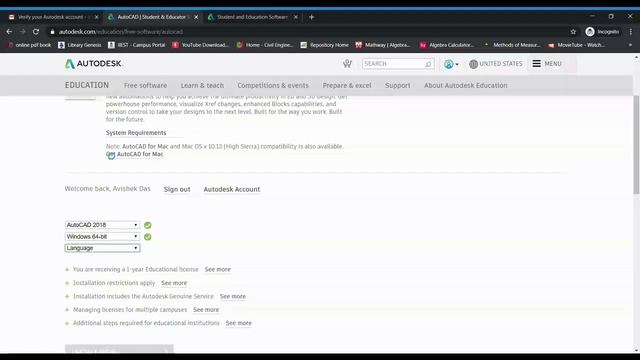Open the Free software menu
This screenshot has height=360, width=640.
(145, 85)
